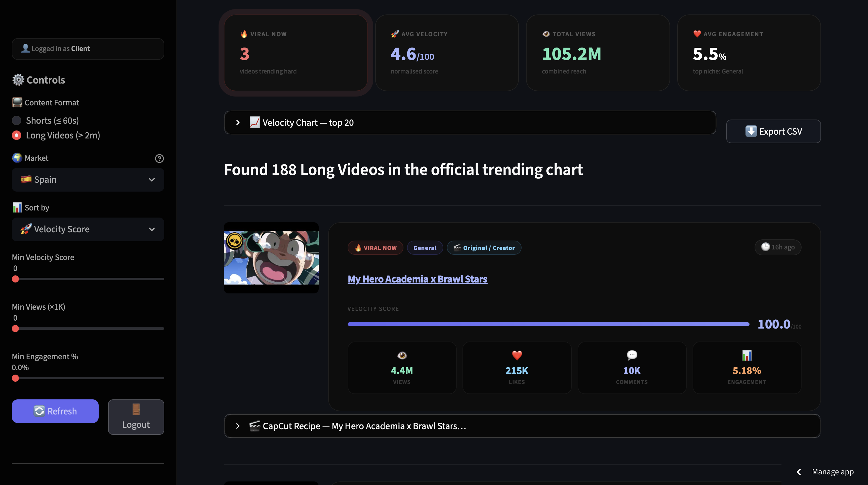
Task: Open the Market dropdown showing Spain
Action: pos(88,179)
